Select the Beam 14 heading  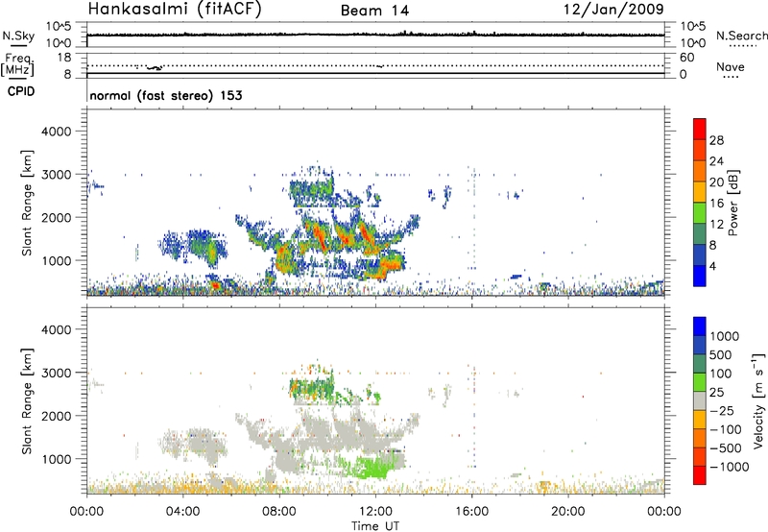374,11
